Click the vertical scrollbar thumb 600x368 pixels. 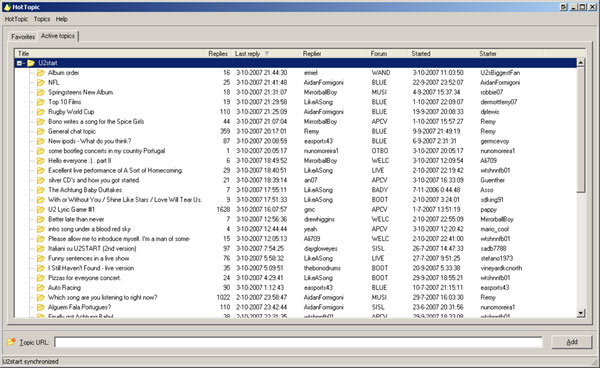point(580,130)
